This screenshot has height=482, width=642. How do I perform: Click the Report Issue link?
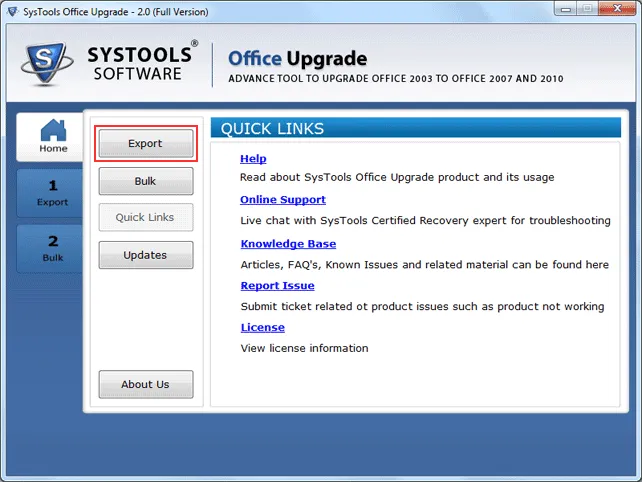click(x=278, y=285)
